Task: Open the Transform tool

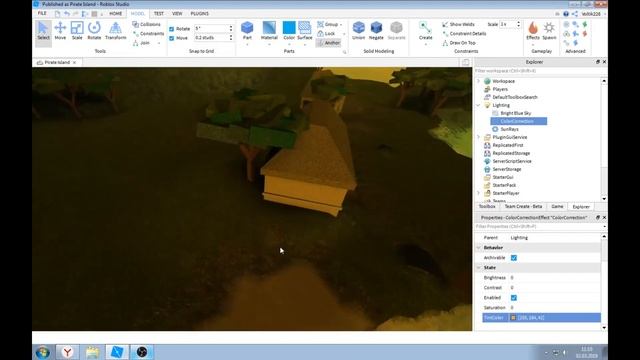Action: [x=116, y=31]
